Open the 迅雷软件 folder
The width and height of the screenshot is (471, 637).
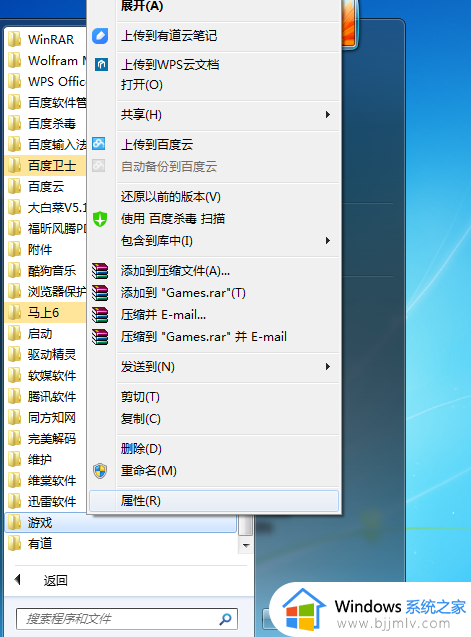[x=46, y=502]
